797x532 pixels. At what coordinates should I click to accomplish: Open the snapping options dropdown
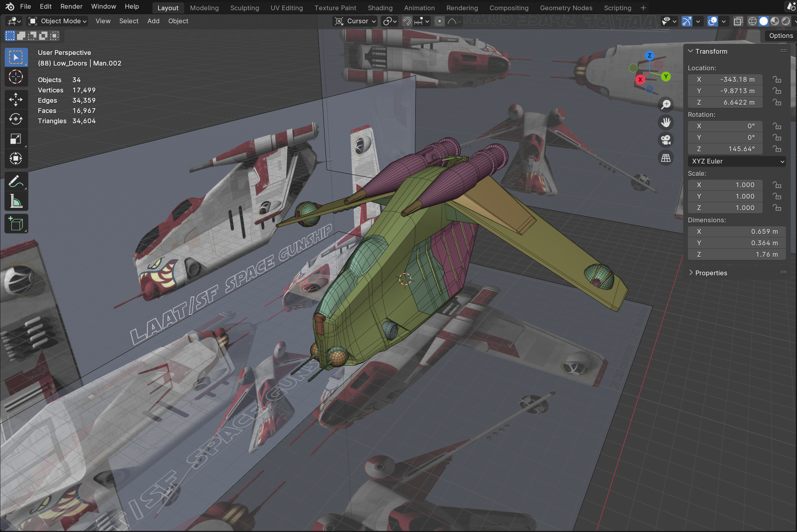coord(422,21)
